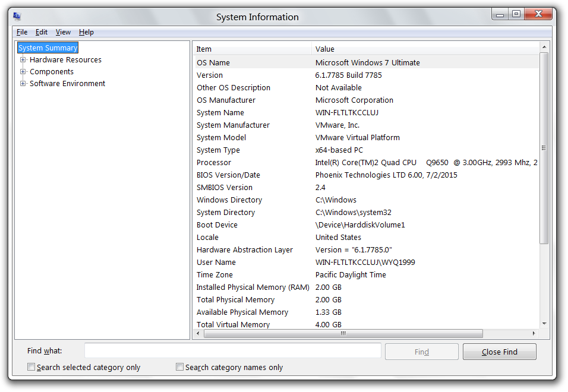The image size is (568, 392).
Task: Open the Help menu
Action: 86,32
